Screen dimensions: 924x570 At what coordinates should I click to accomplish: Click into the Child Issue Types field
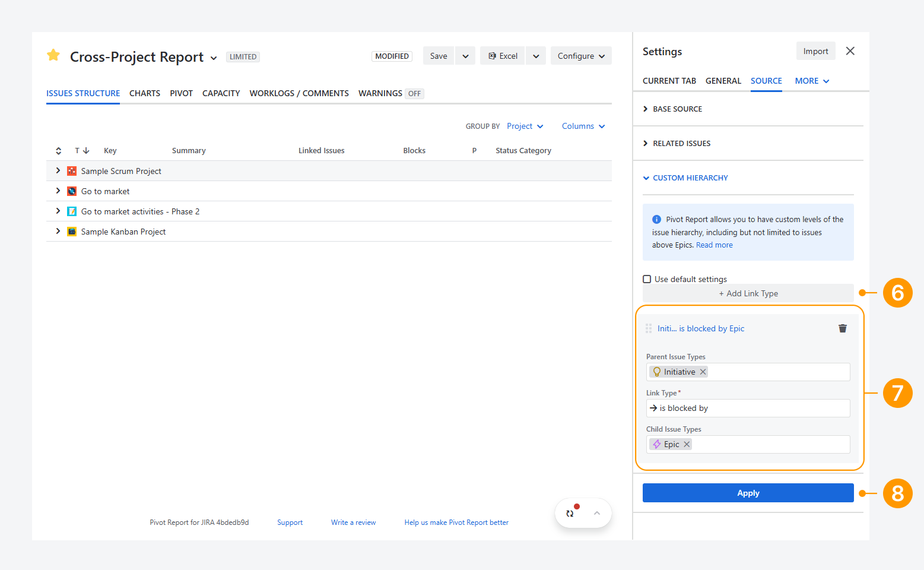748,444
